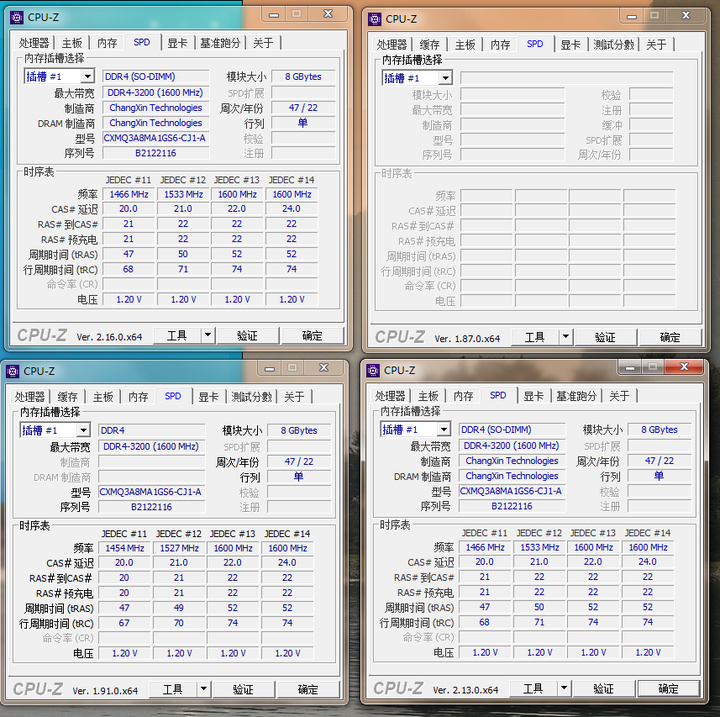720x717 pixels.
Task: Click 工具 button in CPU-Z 2.13.0 window
Action: 533,688
